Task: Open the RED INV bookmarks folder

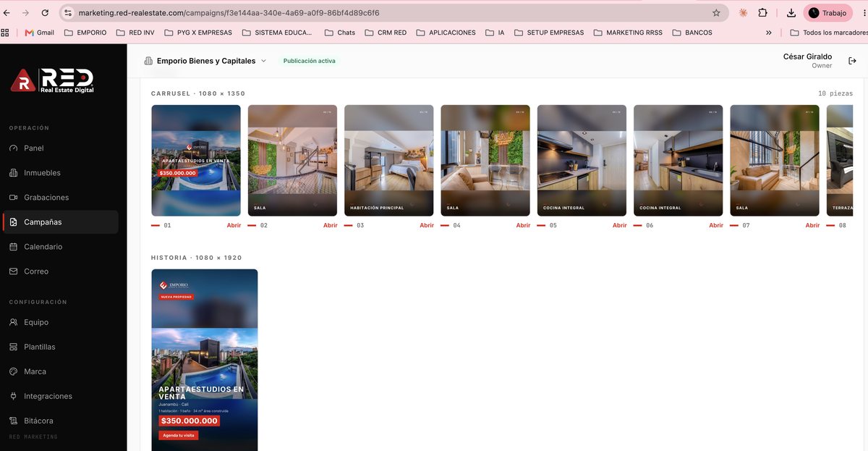Action: (135, 33)
